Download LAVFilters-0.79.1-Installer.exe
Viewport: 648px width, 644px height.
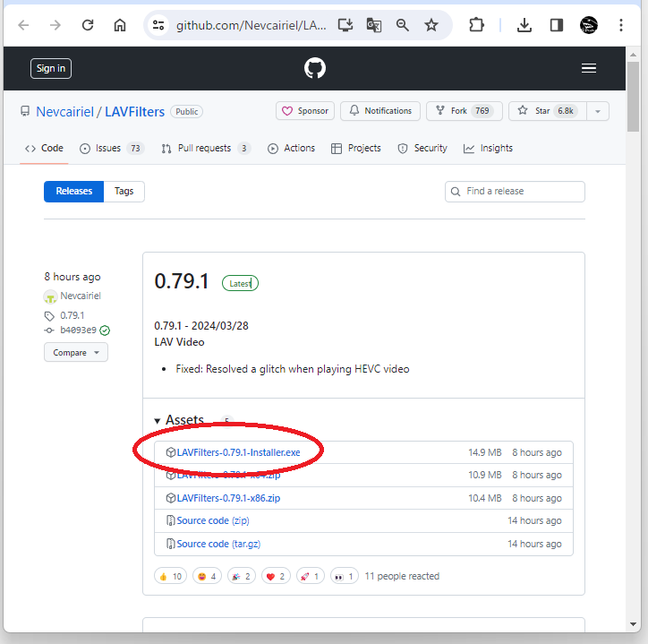pos(238,452)
